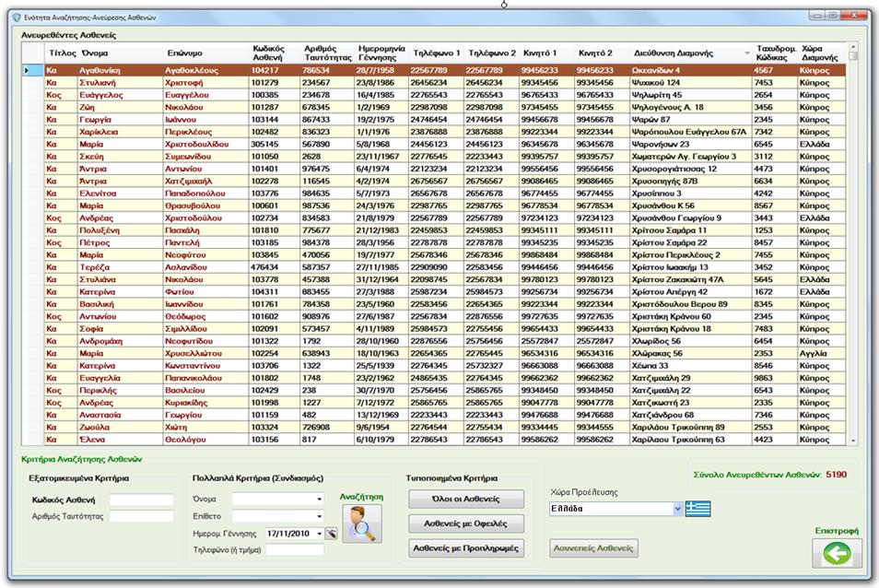The image size is (879, 588).
Task: Focus the Αριθμός Ταυτότητας text field
Action: click(x=141, y=516)
